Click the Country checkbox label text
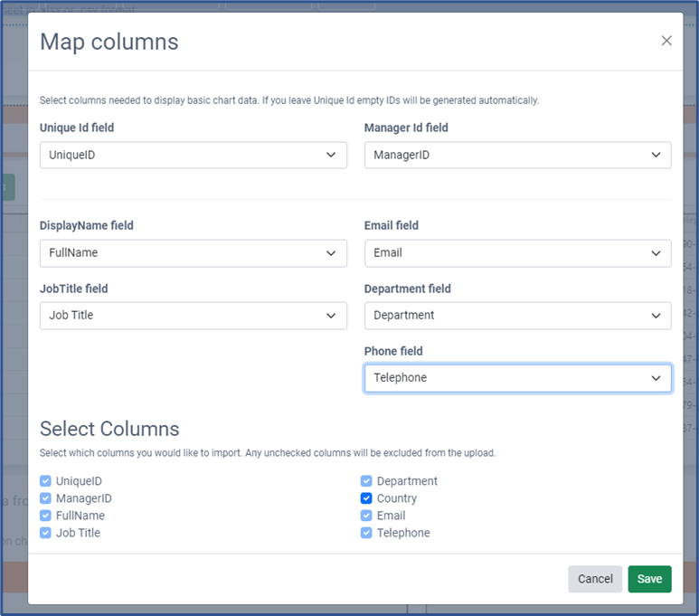699x616 pixels. tap(397, 498)
